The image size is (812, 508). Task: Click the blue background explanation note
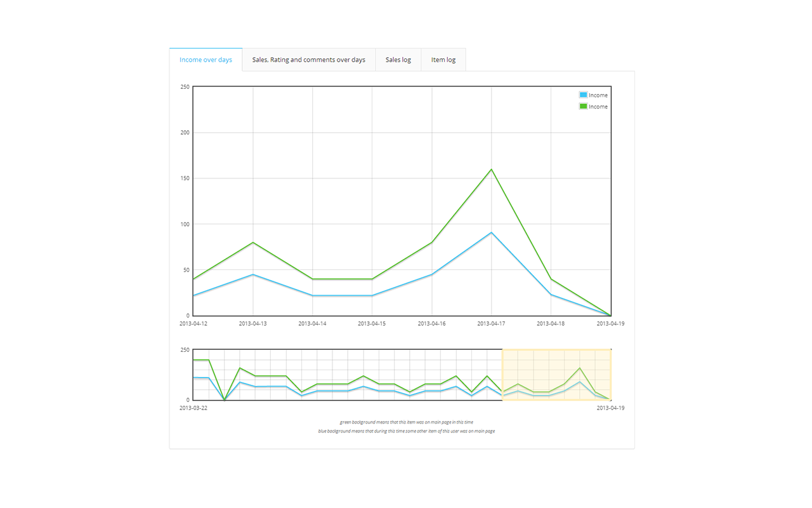coord(407,431)
